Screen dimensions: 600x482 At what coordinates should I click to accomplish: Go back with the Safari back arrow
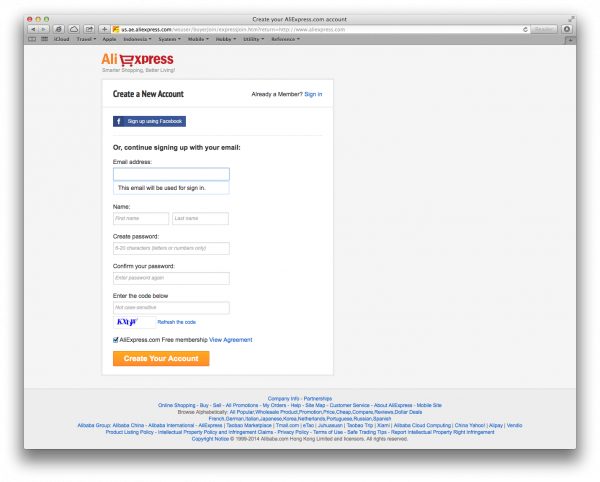(33, 29)
